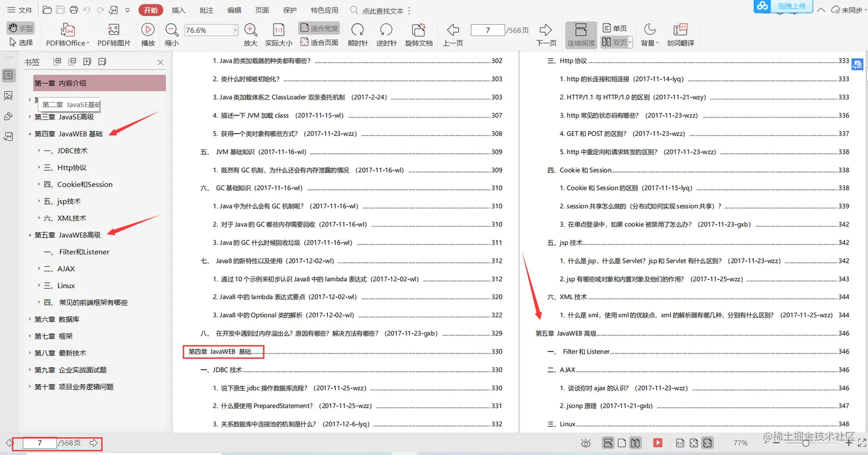Close the 书签 bookmarks panel
Viewport: 868px width, 455px height.
coord(160,62)
